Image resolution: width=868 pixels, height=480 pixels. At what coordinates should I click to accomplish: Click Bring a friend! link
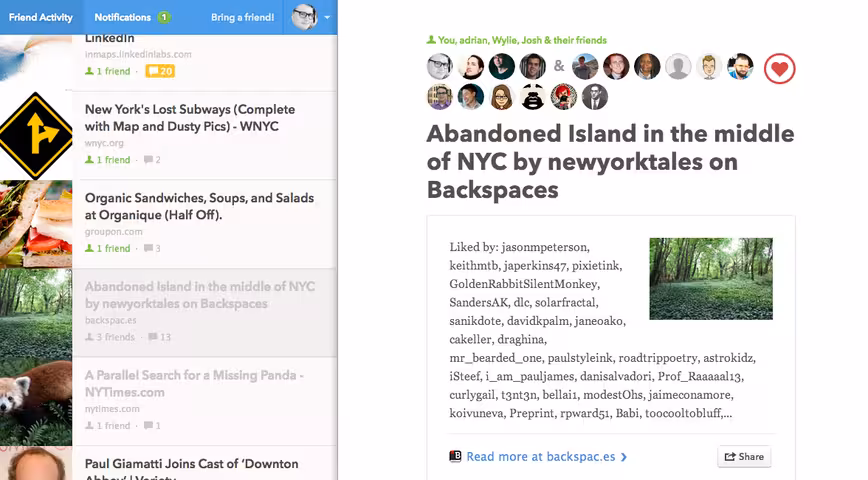242,17
